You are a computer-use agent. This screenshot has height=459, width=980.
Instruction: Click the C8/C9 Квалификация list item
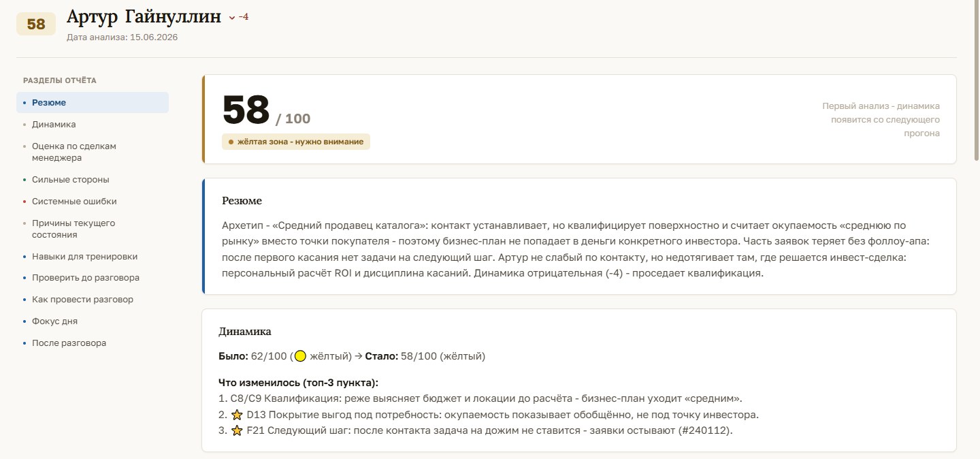[x=480, y=398]
